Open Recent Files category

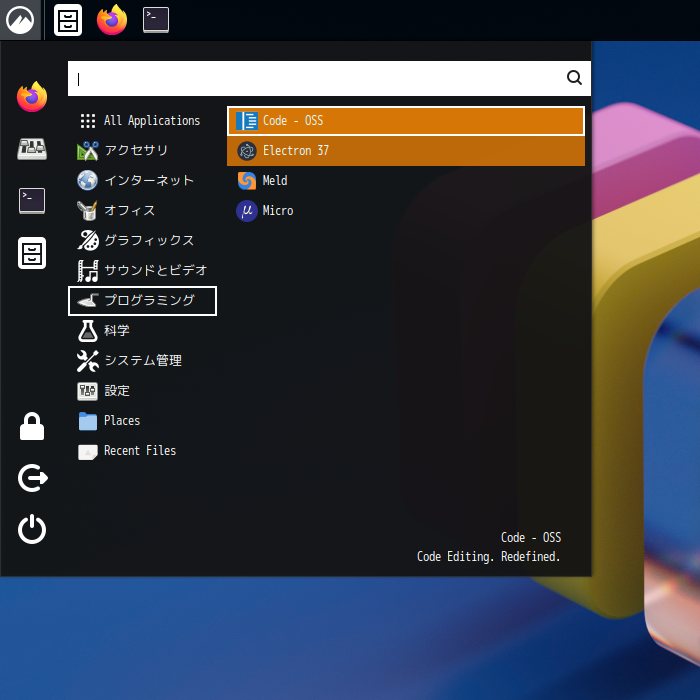pos(142,451)
